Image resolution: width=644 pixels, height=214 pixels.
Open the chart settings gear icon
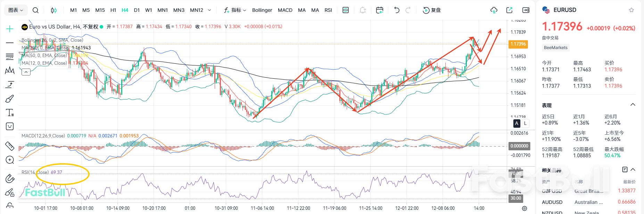525,208
